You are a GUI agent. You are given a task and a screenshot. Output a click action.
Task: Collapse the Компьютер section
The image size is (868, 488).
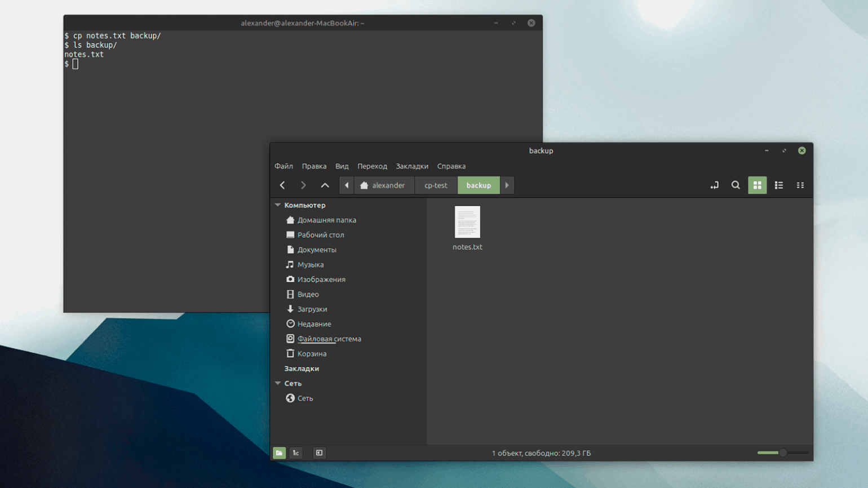pyautogui.click(x=278, y=205)
